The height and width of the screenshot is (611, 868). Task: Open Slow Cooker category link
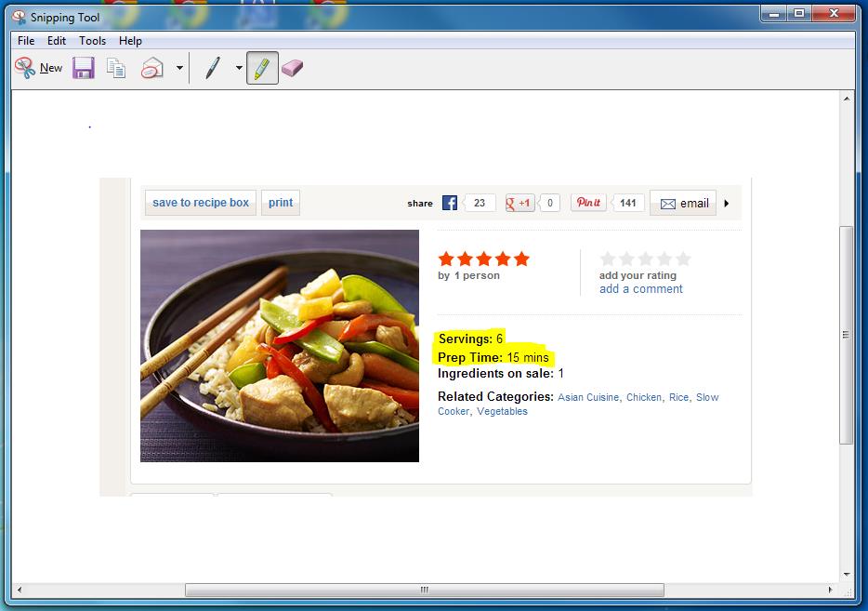(707, 397)
